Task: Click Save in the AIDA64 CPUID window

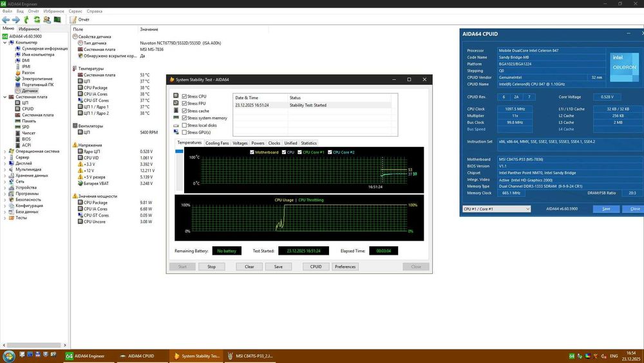Action: [x=606, y=209]
